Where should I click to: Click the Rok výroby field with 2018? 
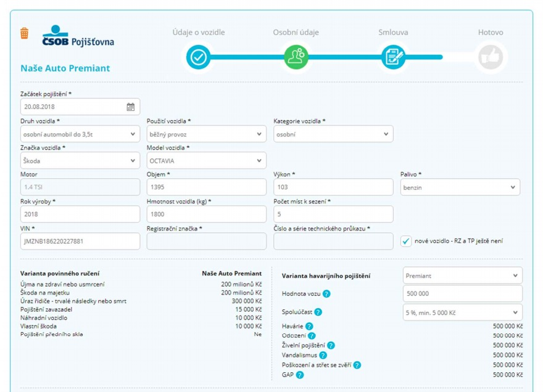(x=80, y=214)
